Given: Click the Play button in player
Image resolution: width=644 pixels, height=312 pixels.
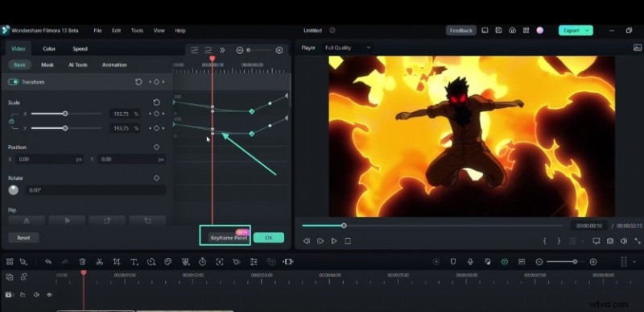Looking at the screenshot, I should pyautogui.click(x=334, y=241).
